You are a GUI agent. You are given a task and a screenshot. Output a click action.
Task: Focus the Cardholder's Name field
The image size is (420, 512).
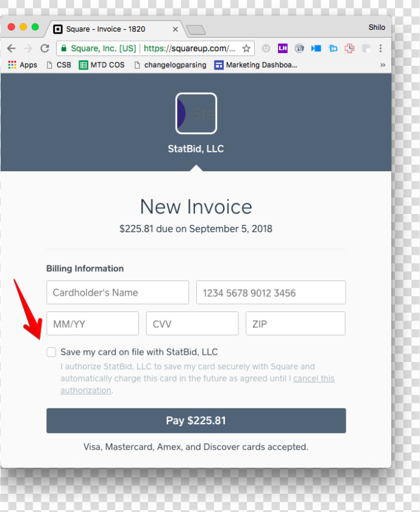(118, 292)
